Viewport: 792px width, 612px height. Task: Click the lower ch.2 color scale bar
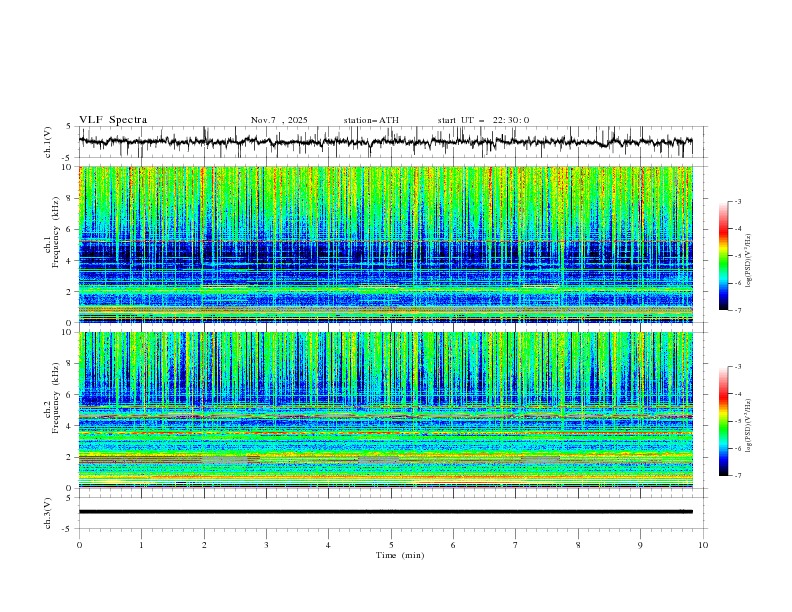(723, 421)
